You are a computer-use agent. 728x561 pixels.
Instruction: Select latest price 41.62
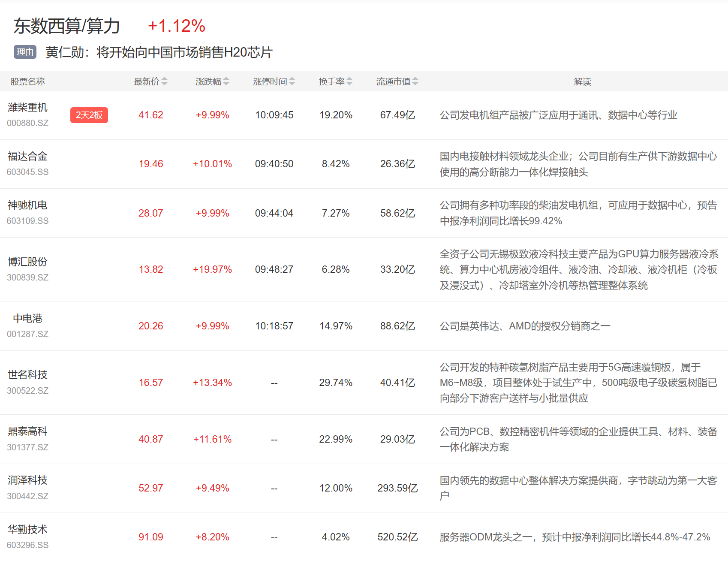151,115
